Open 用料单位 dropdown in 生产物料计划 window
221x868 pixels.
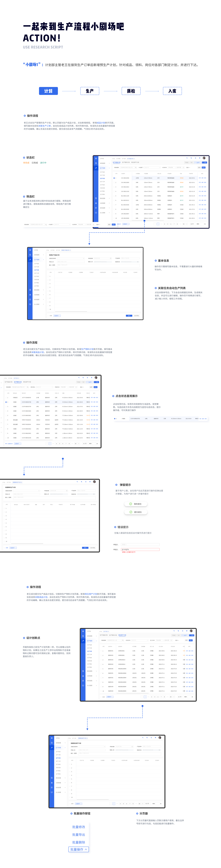pos(45,387)
